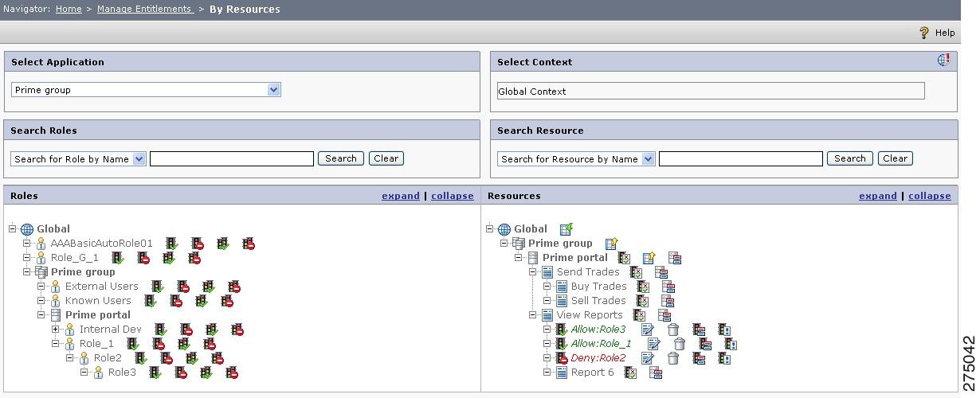Click expand link in Roles panel header
This screenshot has width=980, height=398.
click(401, 196)
